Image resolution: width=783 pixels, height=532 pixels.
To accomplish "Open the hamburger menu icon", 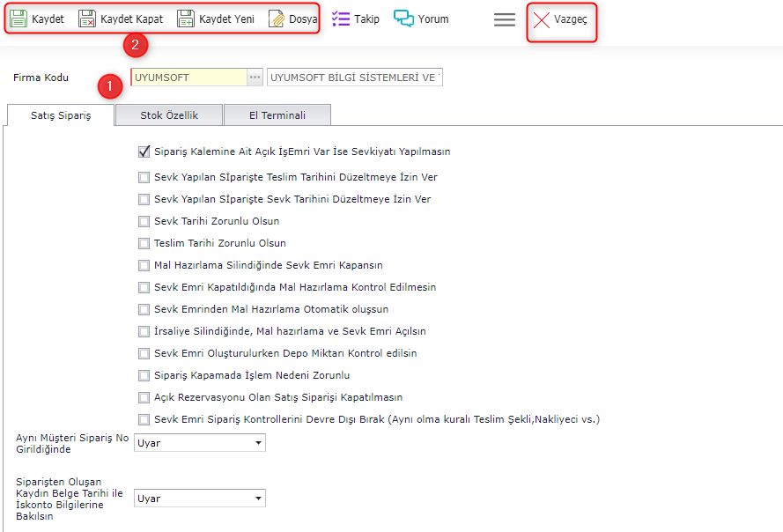I will [505, 19].
